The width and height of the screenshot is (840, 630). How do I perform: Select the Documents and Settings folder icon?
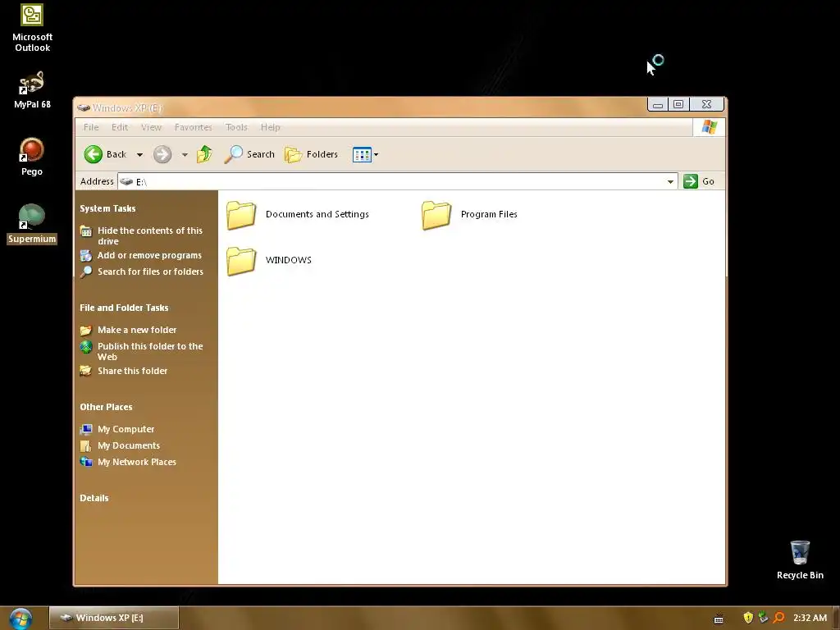pyautogui.click(x=241, y=216)
